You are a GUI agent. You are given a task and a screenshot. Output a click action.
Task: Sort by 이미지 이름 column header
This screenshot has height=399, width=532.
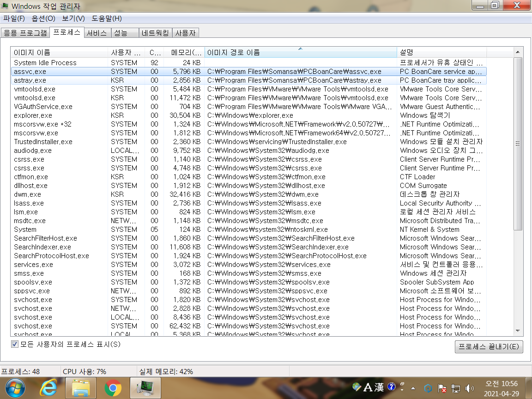click(x=59, y=52)
